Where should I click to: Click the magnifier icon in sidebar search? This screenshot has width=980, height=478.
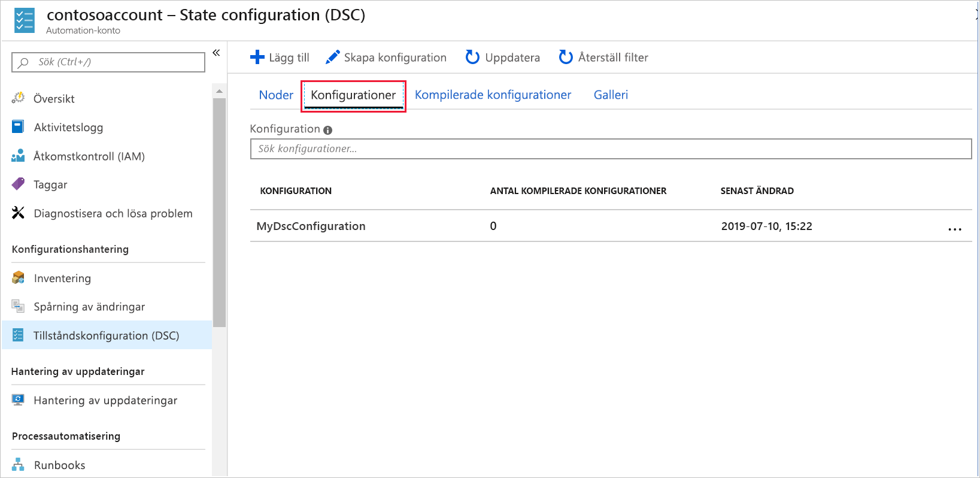(x=23, y=62)
